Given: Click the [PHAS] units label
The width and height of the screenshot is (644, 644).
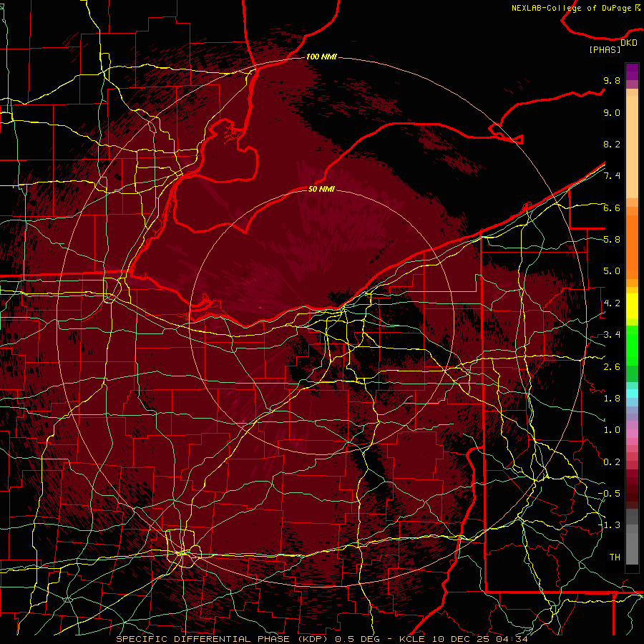Looking at the screenshot, I should (605, 50).
